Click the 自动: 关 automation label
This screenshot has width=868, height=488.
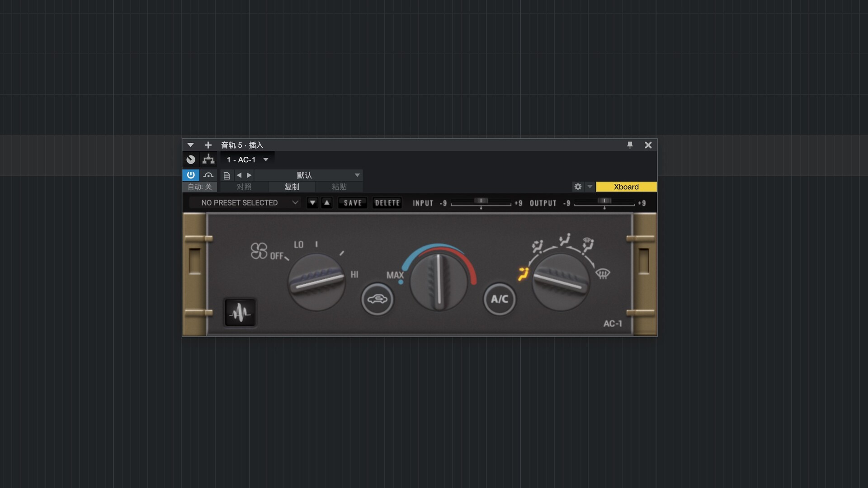click(199, 187)
